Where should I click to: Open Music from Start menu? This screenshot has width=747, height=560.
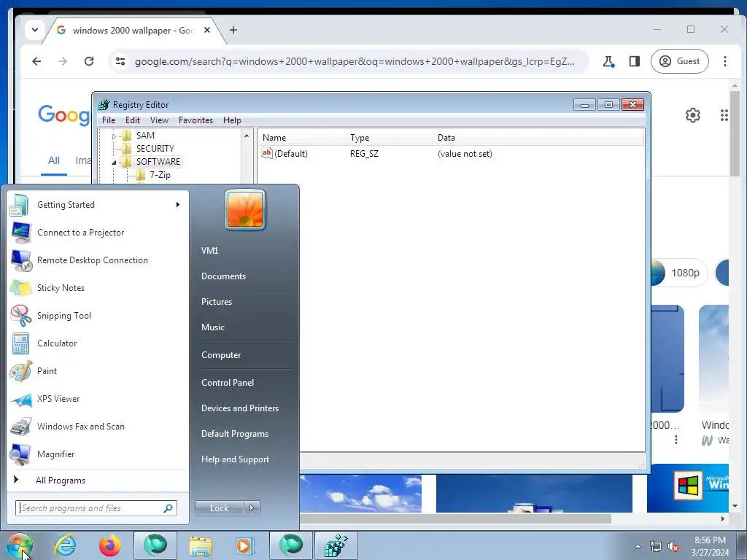pyautogui.click(x=212, y=327)
